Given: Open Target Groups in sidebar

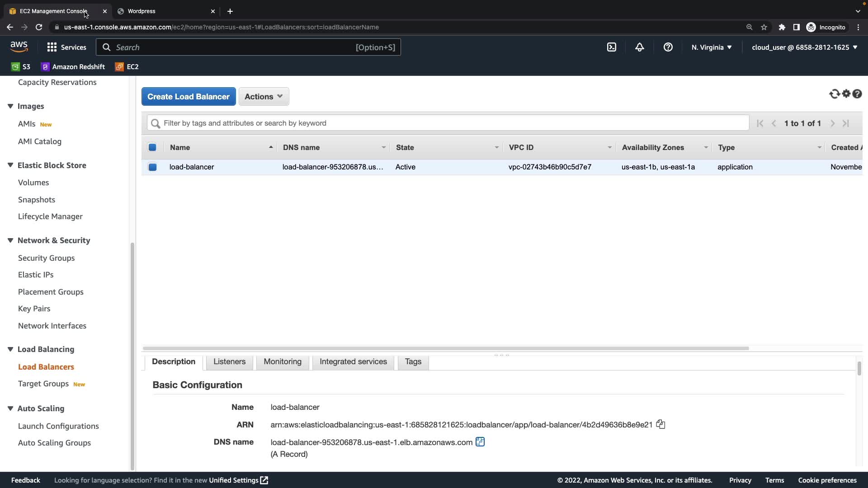Looking at the screenshot, I should point(43,384).
